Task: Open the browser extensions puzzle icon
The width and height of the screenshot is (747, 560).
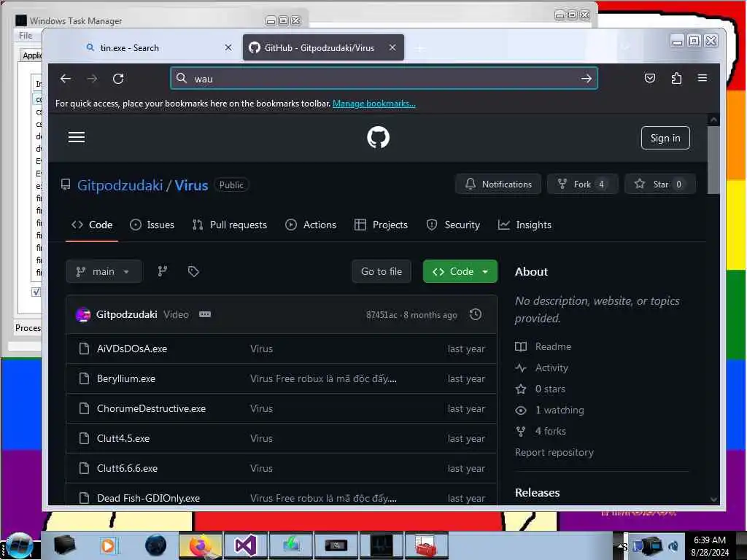Action: coord(676,78)
